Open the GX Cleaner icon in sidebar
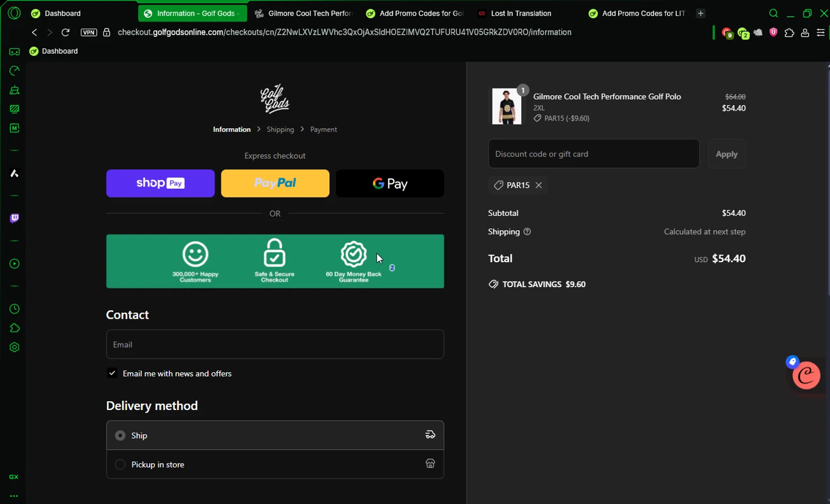This screenshot has height=504, width=830. pyautogui.click(x=14, y=90)
